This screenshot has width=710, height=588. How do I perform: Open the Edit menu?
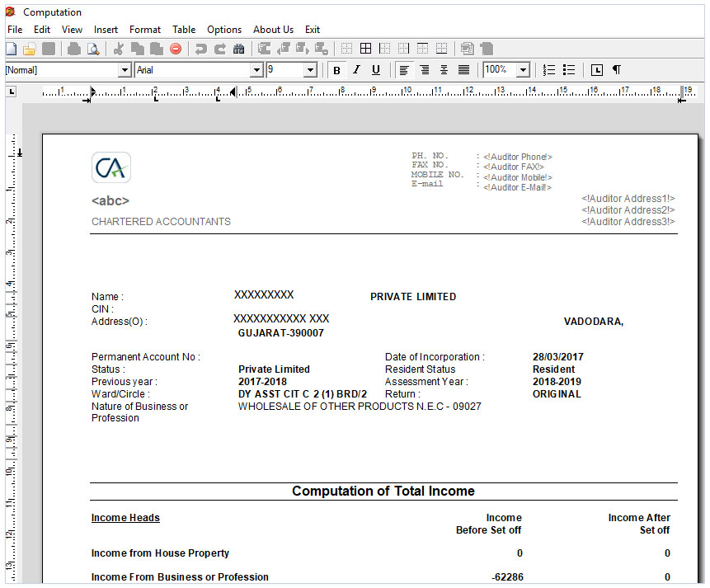pyautogui.click(x=42, y=30)
